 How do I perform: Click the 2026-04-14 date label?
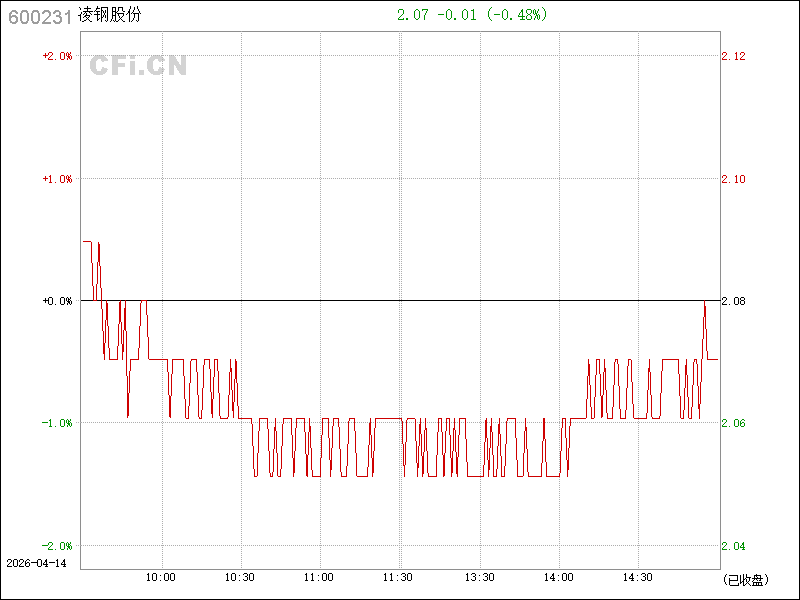[36, 563]
